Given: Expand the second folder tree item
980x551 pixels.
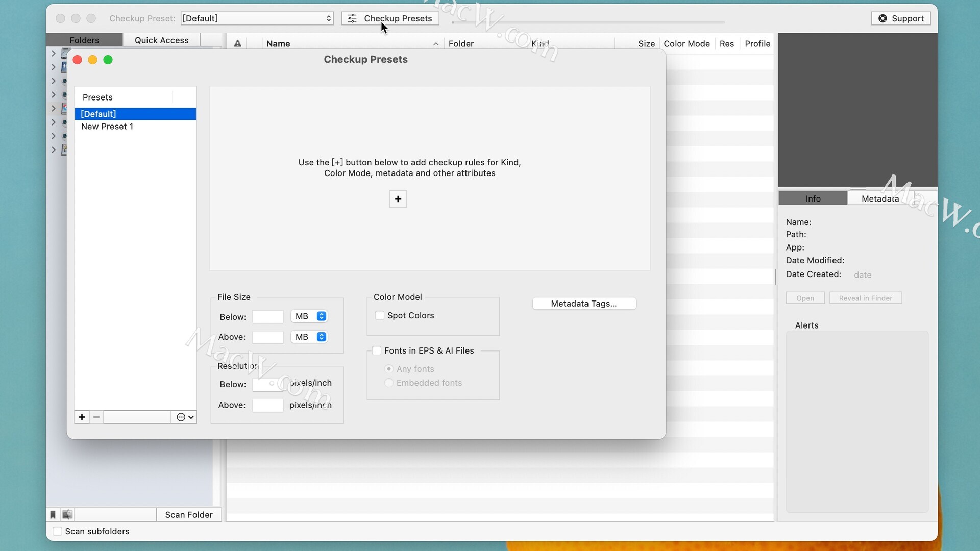Looking at the screenshot, I should [53, 67].
